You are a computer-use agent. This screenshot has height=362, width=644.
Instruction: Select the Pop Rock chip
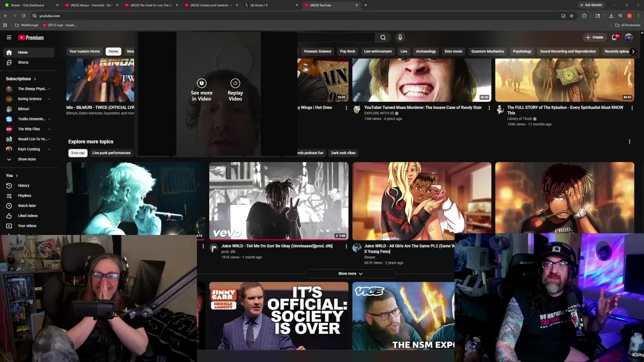[348, 51]
